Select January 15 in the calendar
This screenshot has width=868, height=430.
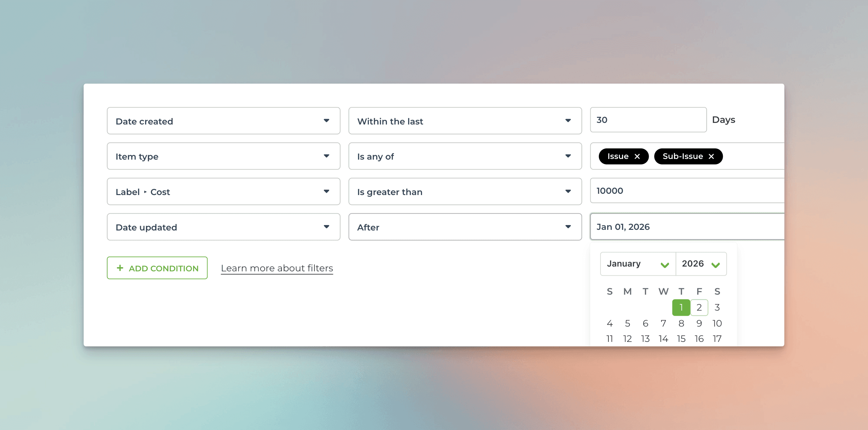(681, 339)
